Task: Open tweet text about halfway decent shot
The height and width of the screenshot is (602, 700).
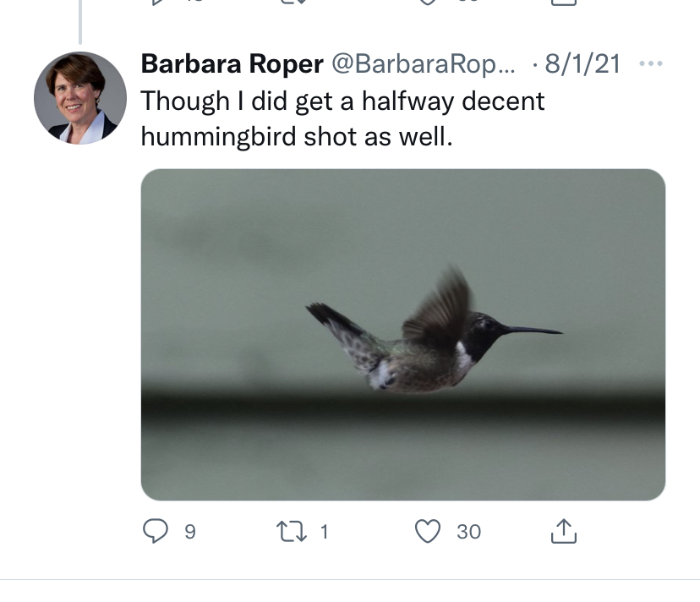Action: (342, 118)
